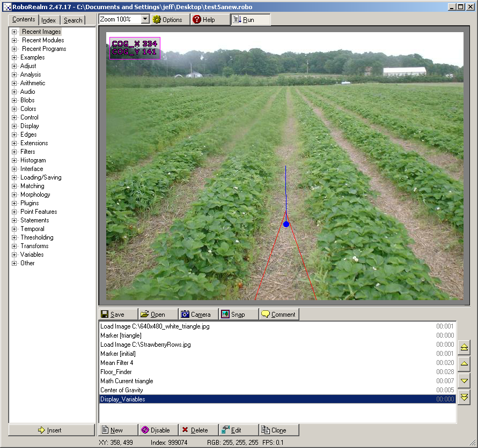Switch to the Index tab

(x=49, y=20)
